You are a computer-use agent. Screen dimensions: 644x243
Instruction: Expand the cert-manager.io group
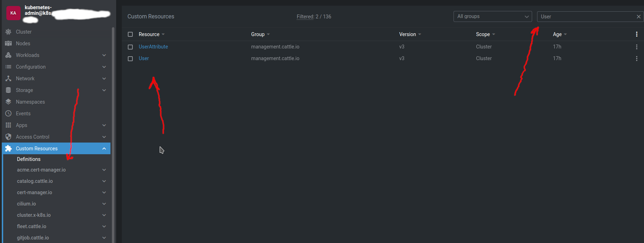click(34, 192)
